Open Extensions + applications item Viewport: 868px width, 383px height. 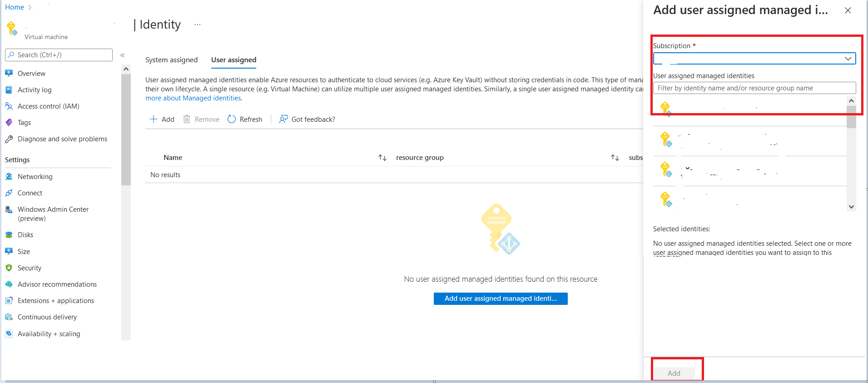pyautogui.click(x=56, y=301)
